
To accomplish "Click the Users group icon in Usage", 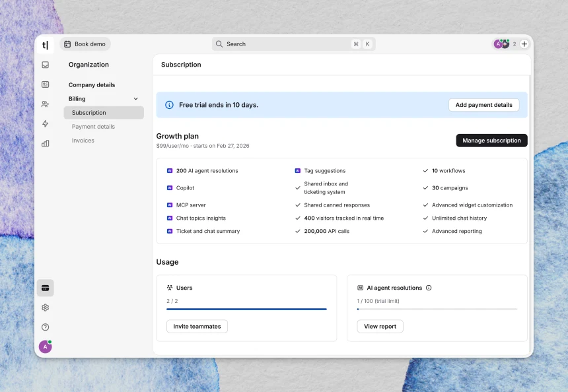I will (170, 288).
